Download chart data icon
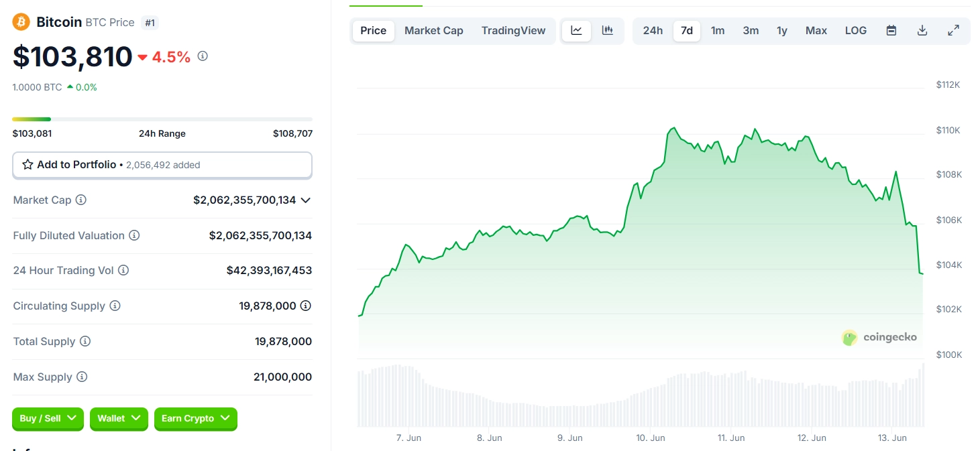 tap(922, 30)
